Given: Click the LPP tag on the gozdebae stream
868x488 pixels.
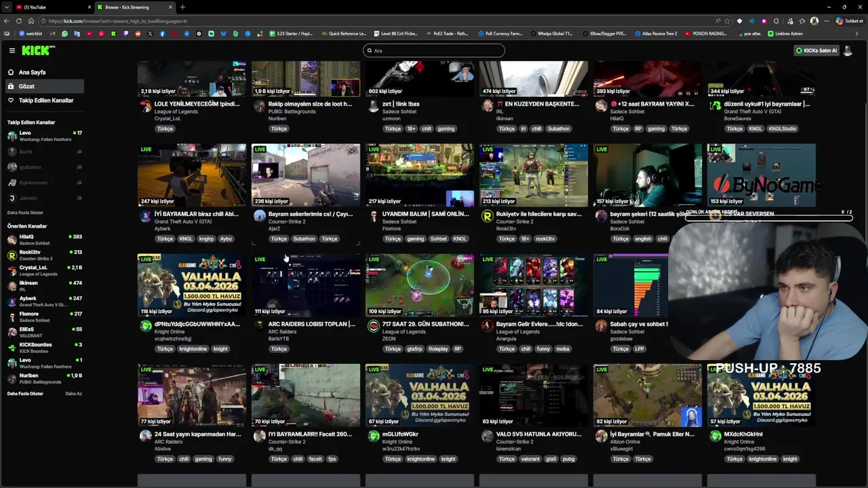Looking at the screenshot, I should 639,349.
